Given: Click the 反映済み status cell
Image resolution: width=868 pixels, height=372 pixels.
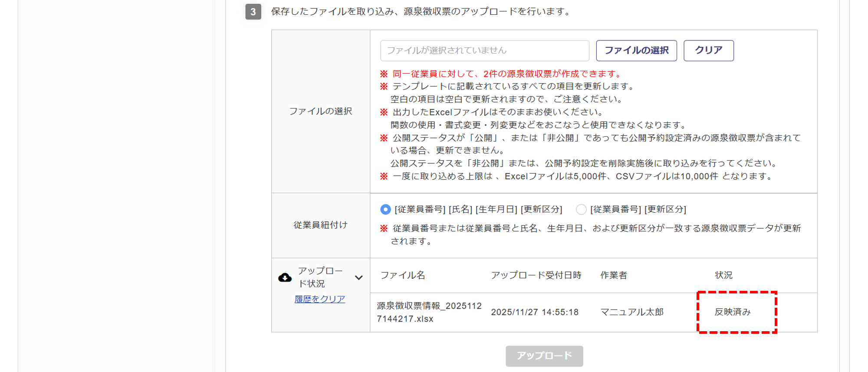Looking at the screenshot, I should [x=733, y=312].
